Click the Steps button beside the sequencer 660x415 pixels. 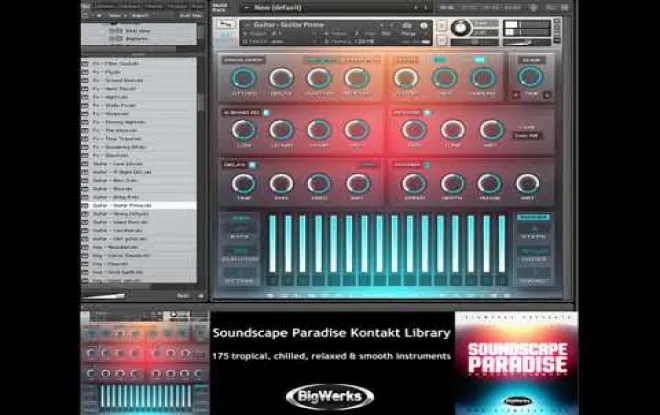[533, 233]
